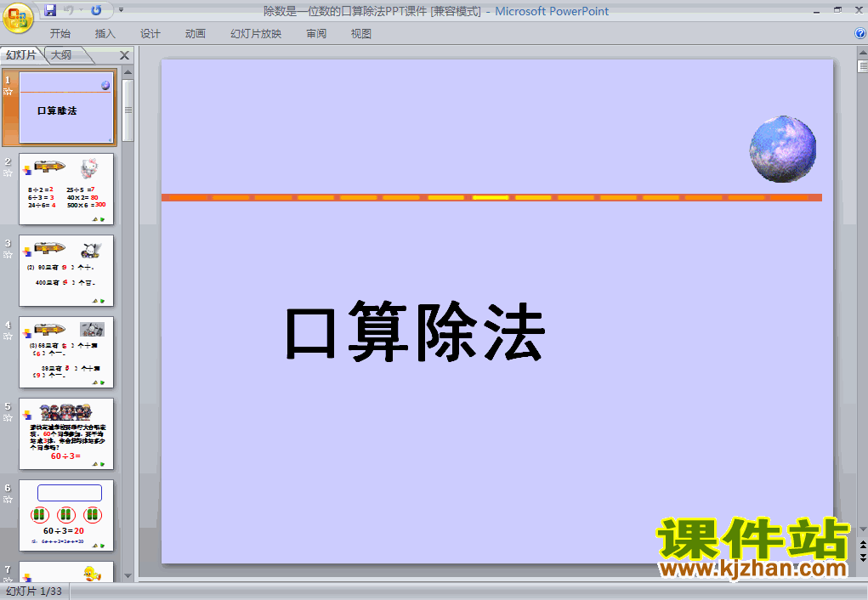Close the slide thumbnail pane

click(x=124, y=55)
